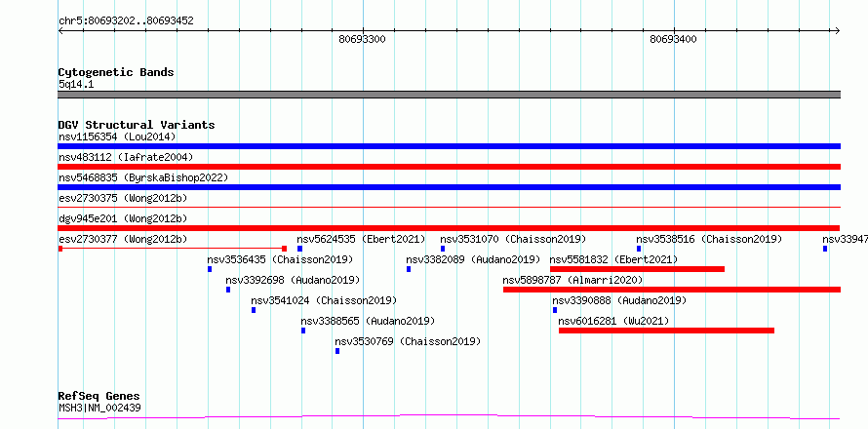The height and width of the screenshot is (429, 868).
Task: Select the nsv5581832 (Ebert2021) red bar
Action: click(x=637, y=269)
